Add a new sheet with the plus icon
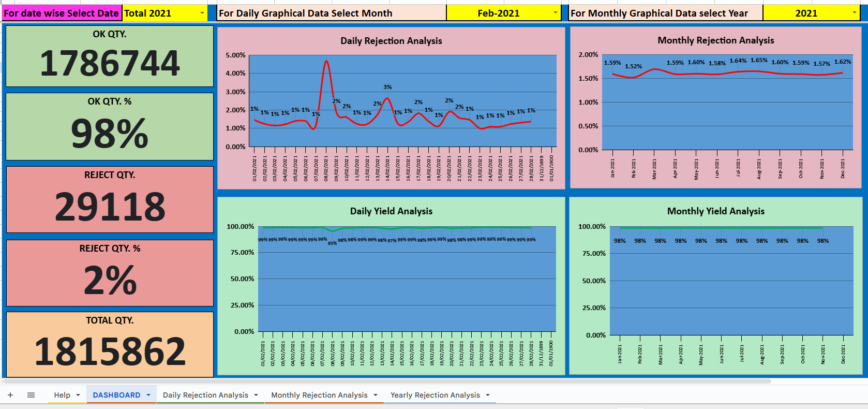The height and width of the screenshot is (409, 868). (10, 395)
